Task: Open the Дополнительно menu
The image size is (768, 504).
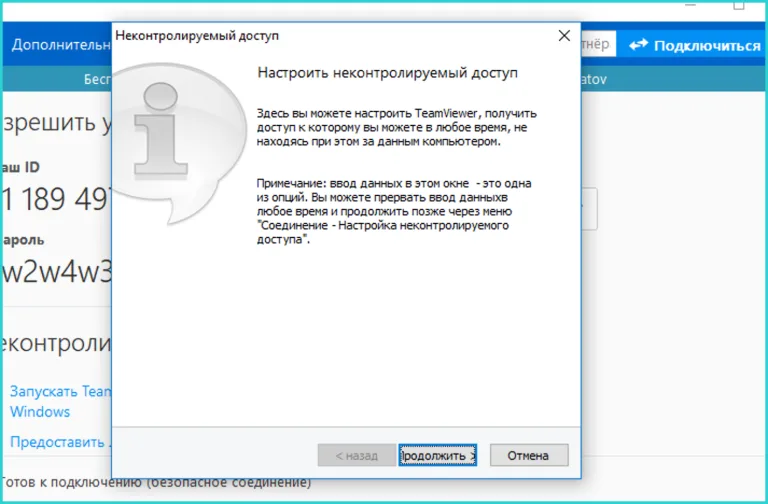Action: (x=61, y=45)
